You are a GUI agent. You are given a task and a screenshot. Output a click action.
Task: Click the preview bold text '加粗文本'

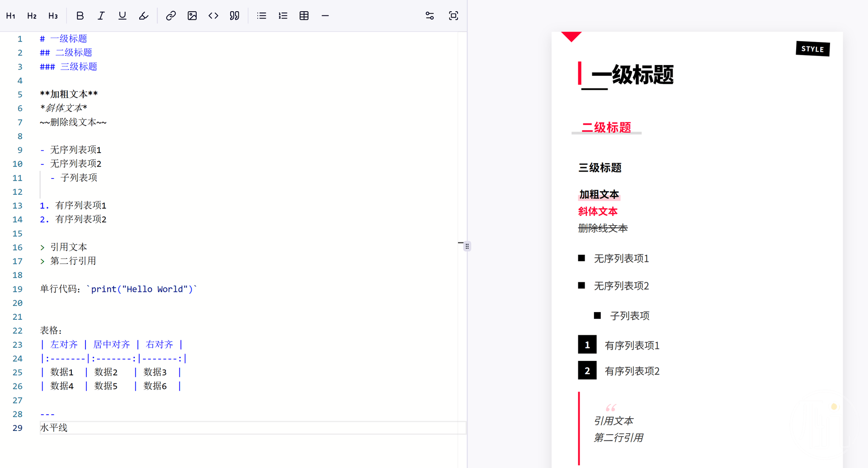tap(599, 195)
